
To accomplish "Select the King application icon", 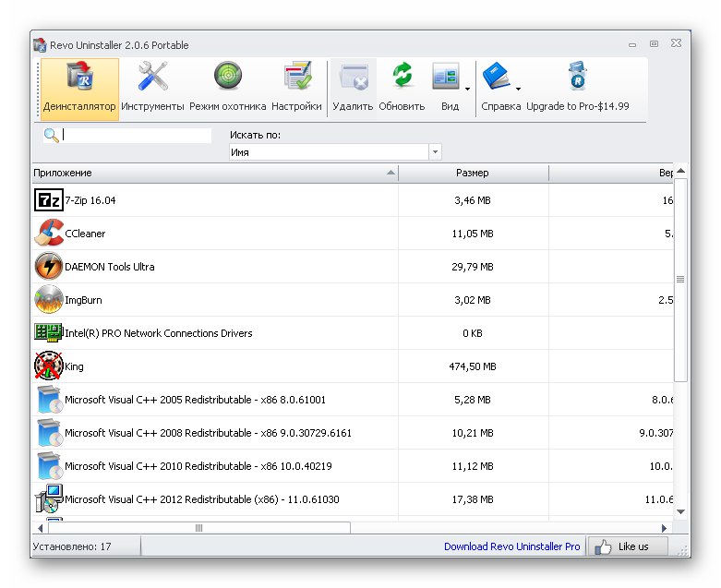I will click(48, 366).
